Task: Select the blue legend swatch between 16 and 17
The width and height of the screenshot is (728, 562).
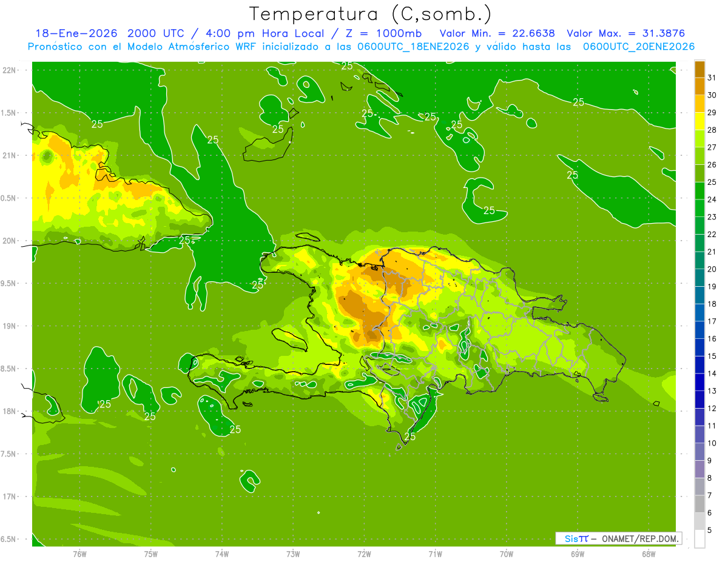Action: pos(699,330)
